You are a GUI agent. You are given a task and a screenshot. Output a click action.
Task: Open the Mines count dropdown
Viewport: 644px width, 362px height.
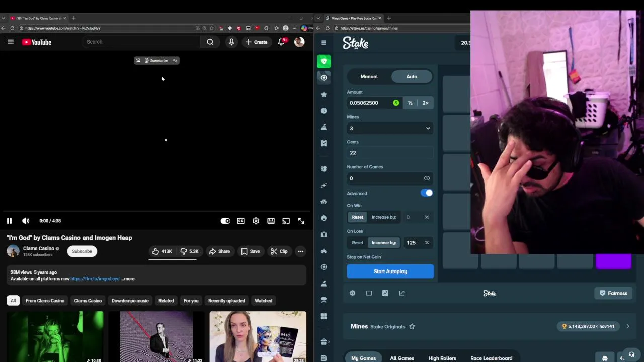tap(390, 128)
